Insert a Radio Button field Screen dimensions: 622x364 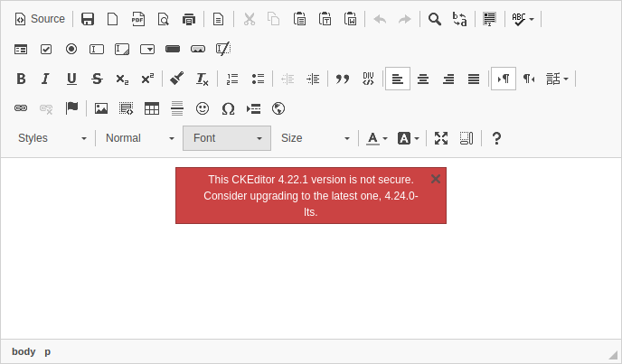(71, 49)
